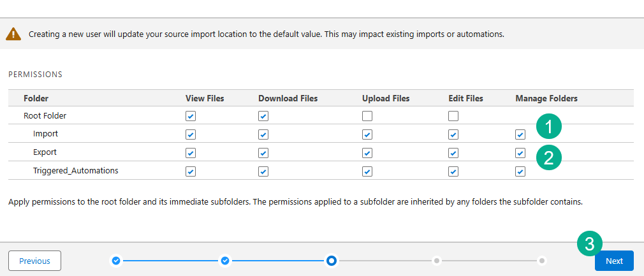Select the Triggered_Automations folder row label

click(x=75, y=171)
